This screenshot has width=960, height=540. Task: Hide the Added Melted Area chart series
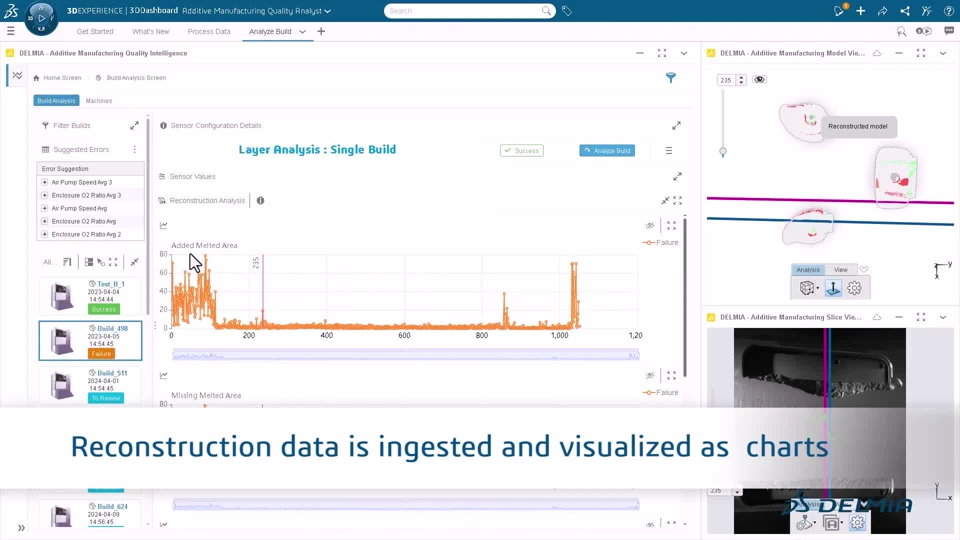point(650,225)
